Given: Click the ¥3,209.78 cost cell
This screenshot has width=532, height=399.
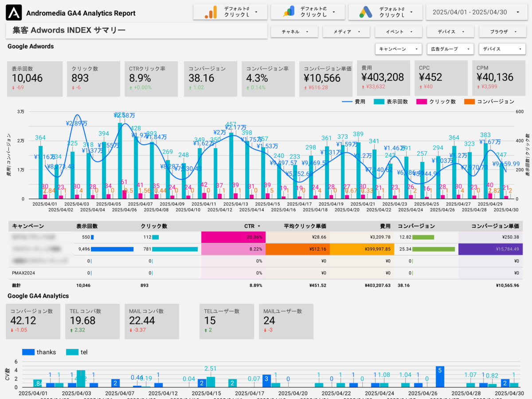Looking at the screenshot, I should 362,237.
